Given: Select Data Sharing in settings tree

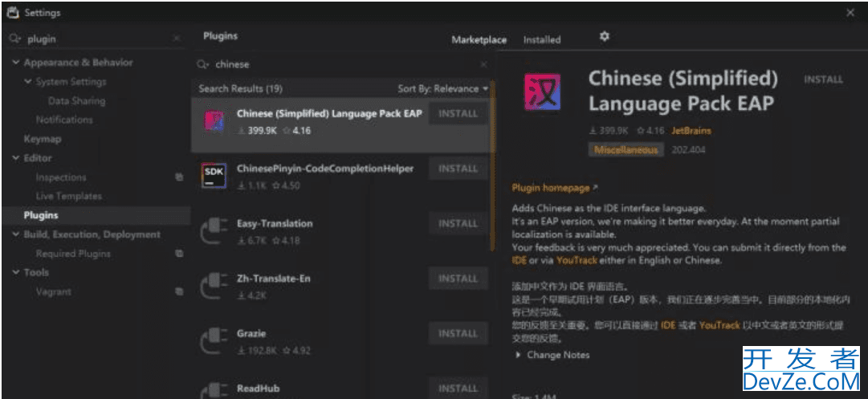Looking at the screenshot, I should click(x=76, y=100).
